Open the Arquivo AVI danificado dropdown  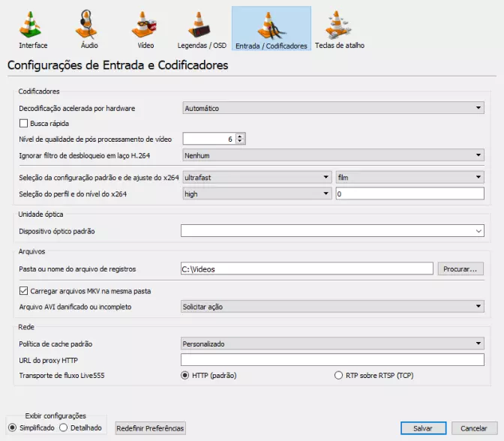point(332,306)
